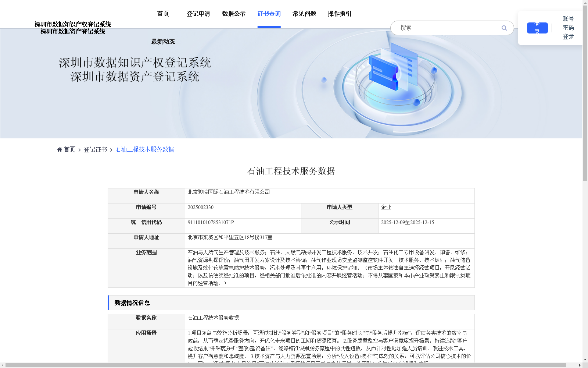
Task: Click horizontal scrollbar left arrow
Action: (3, 365)
